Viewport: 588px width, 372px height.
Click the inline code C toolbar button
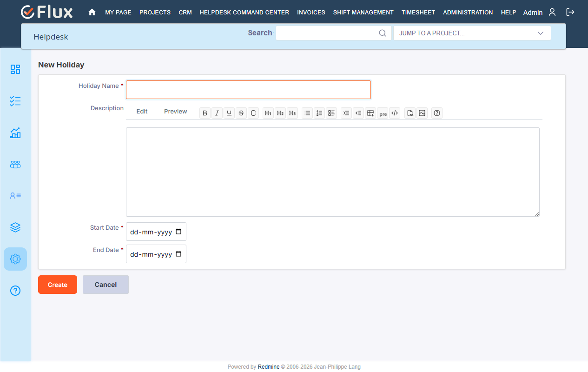[x=253, y=113]
